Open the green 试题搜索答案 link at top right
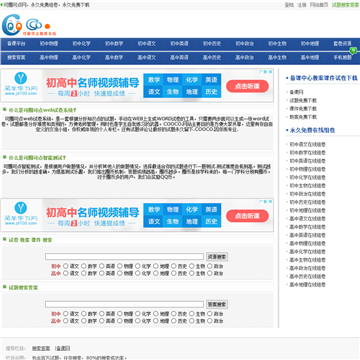This screenshot has height=360, width=360. click(x=345, y=5)
